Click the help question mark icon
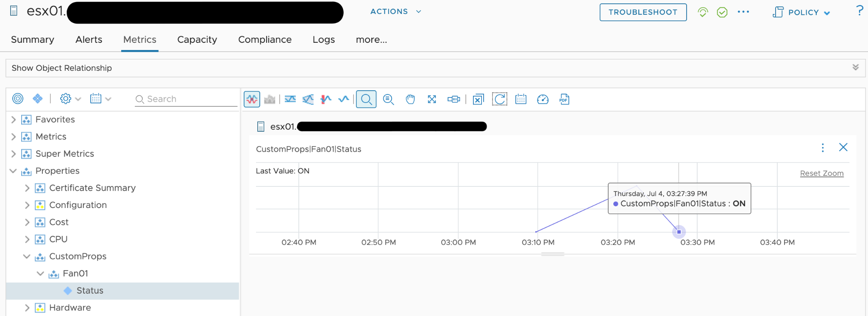868x316 pixels. point(859,11)
